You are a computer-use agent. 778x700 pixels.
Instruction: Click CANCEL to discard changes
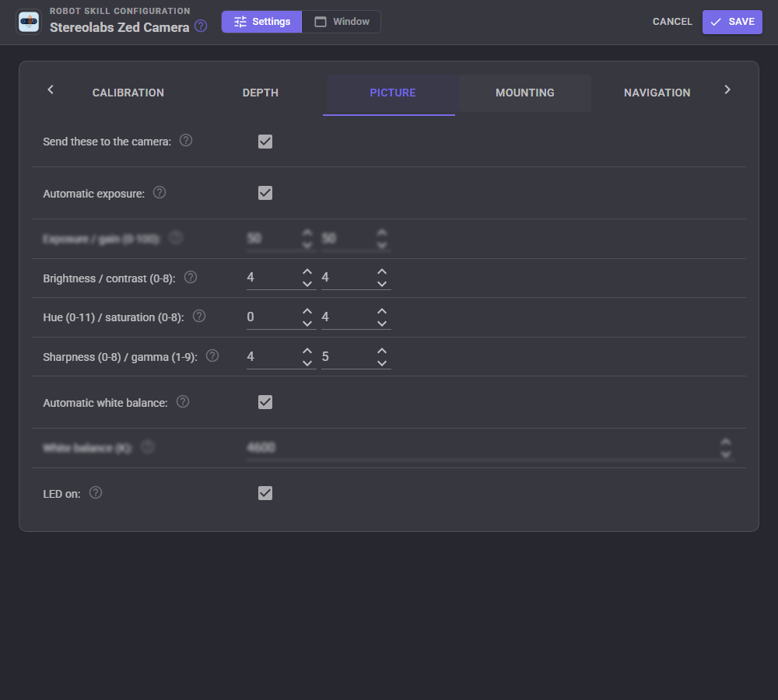[x=672, y=22]
